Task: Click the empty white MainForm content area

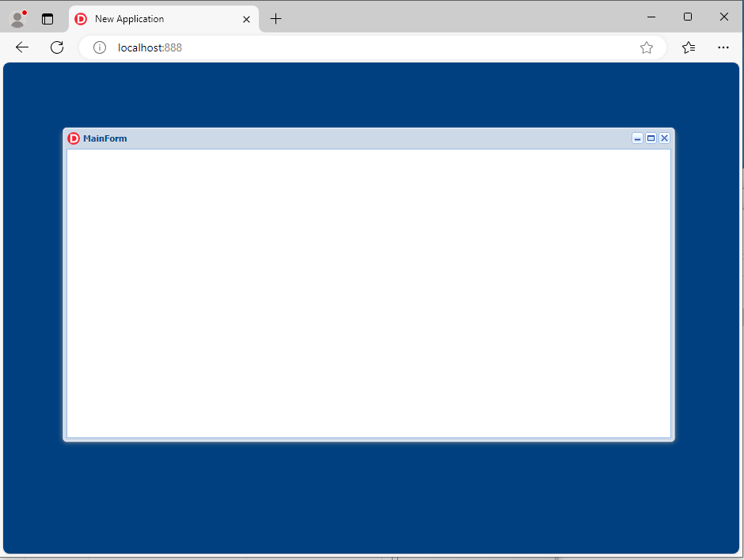Action: tap(368, 293)
